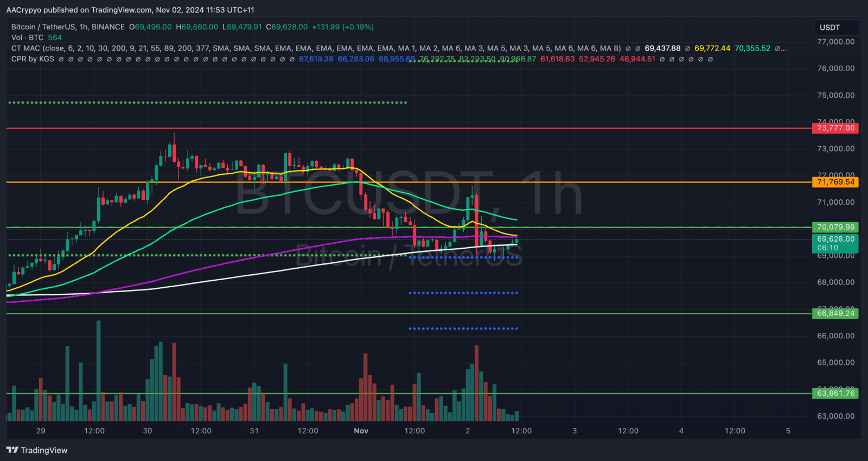Click the green 63,861.76 price tag
Viewport: 868px width, 461px height.
pos(835,393)
